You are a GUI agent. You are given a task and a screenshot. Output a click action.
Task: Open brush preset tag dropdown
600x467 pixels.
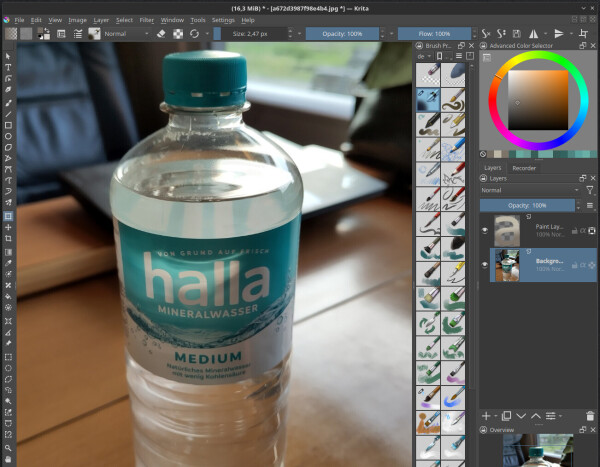(424, 56)
